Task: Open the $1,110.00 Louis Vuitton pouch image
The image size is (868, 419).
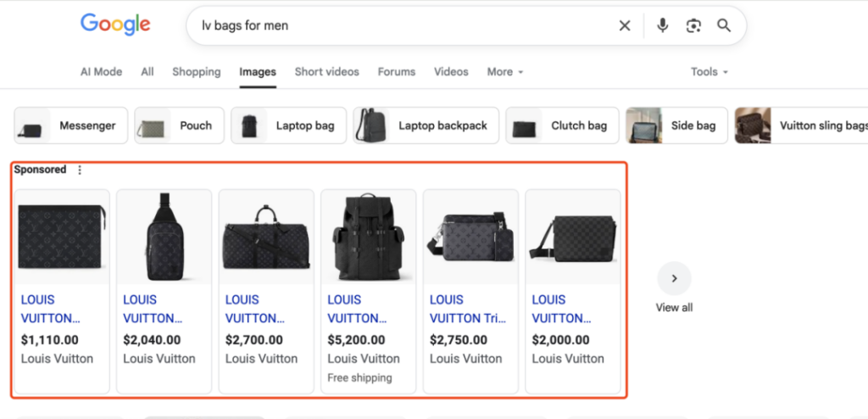Action: [x=62, y=237]
